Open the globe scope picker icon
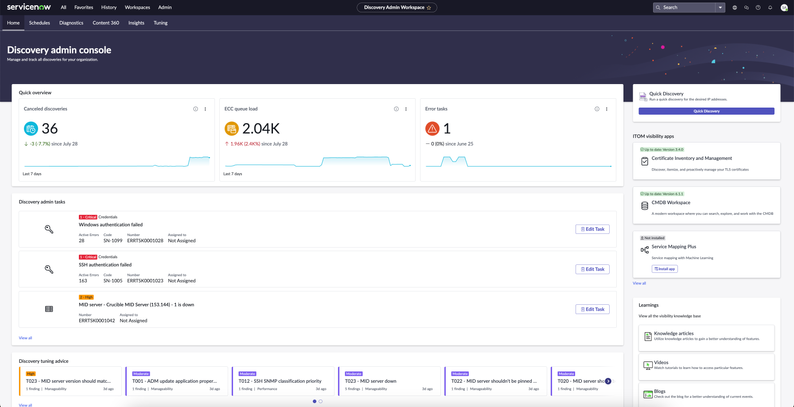Screen dimensions: 794x407 pos(735,8)
